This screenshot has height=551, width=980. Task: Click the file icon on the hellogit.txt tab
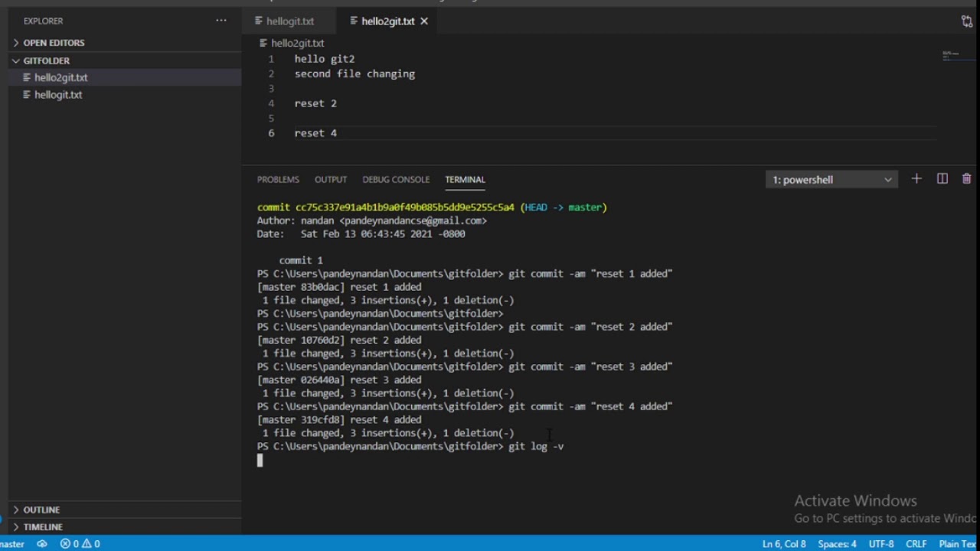[259, 21]
